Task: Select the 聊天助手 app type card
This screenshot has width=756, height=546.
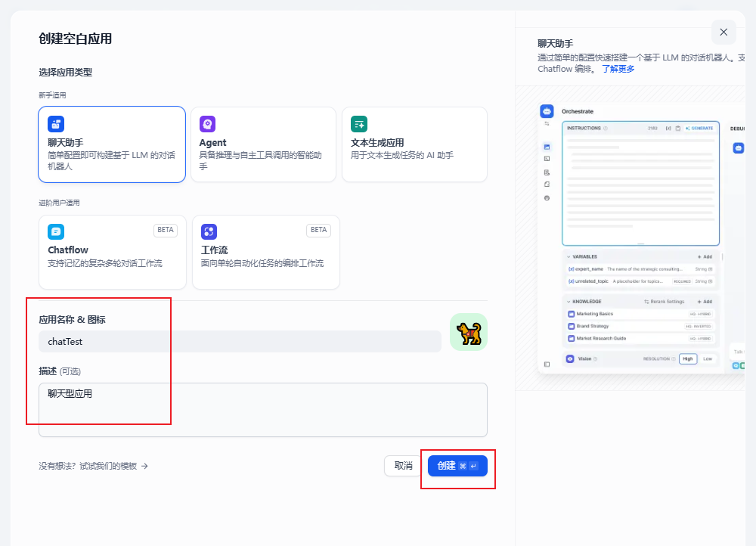Action: coord(112,144)
